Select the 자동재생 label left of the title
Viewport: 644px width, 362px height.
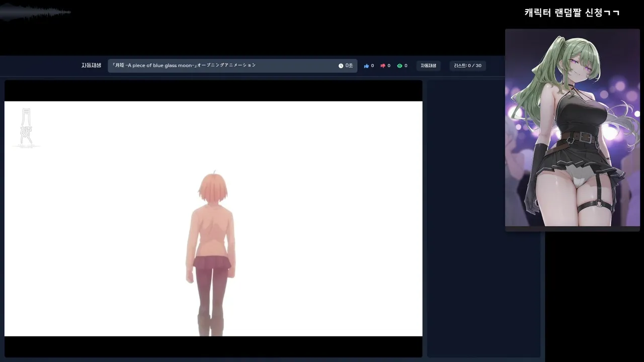click(91, 65)
